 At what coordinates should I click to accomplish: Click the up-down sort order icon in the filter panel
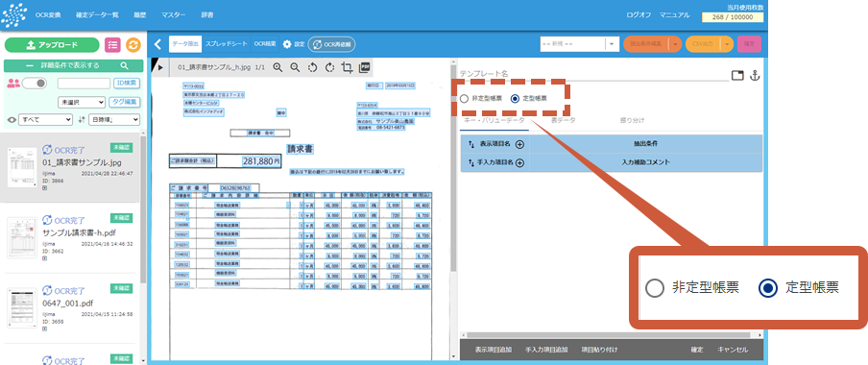[82, 119]
